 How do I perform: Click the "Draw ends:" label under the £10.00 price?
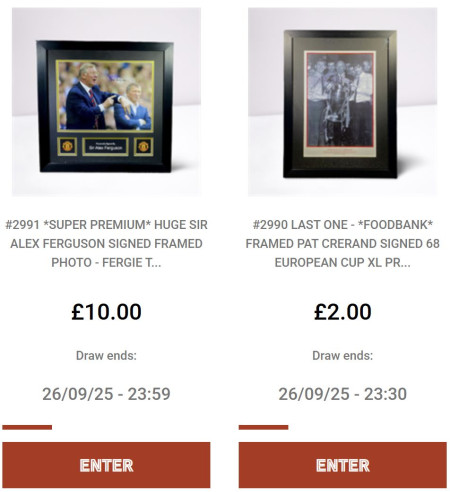click(106, 356)
